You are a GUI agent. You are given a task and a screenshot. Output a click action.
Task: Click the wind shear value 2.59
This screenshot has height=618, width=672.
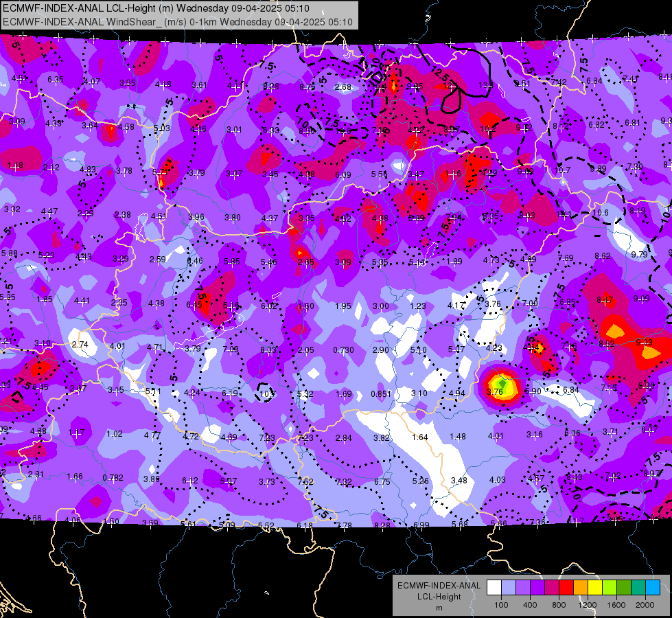click(x=158, y=259)
